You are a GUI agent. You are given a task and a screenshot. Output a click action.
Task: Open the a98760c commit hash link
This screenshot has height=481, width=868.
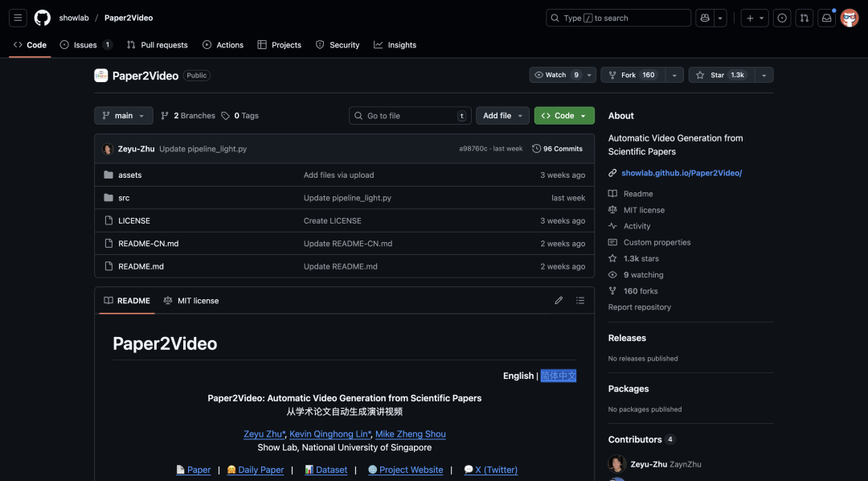(473, 149)
